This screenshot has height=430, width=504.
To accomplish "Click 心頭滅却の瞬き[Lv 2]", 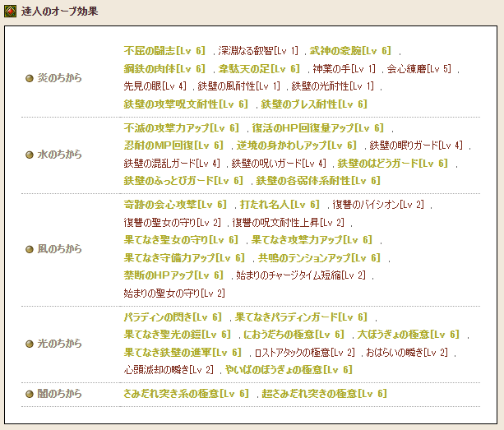I will [x=169, y=370].
